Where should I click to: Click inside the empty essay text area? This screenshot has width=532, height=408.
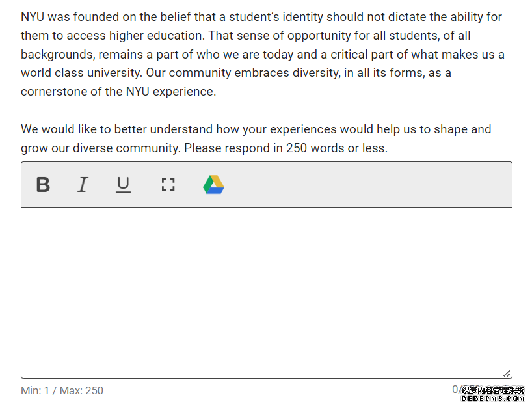[267, 293]
